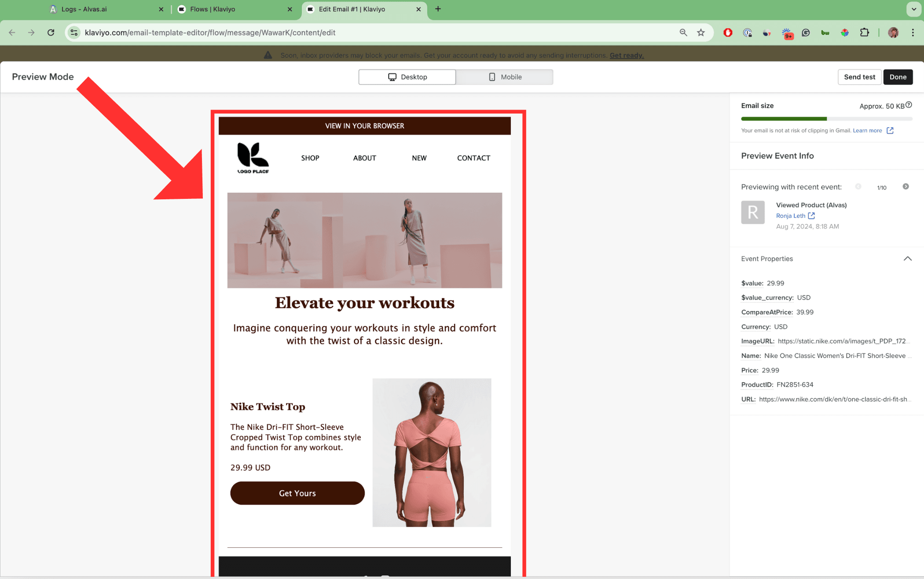
Task: Switch to the Flows | Klaviyo tab
Action: tap(234, 9)
